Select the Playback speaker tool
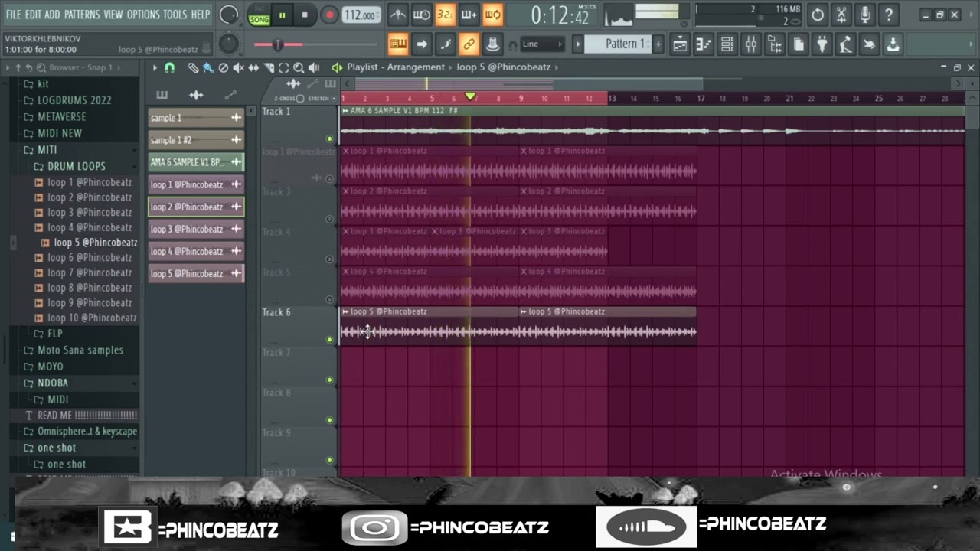 pos(314,67)
